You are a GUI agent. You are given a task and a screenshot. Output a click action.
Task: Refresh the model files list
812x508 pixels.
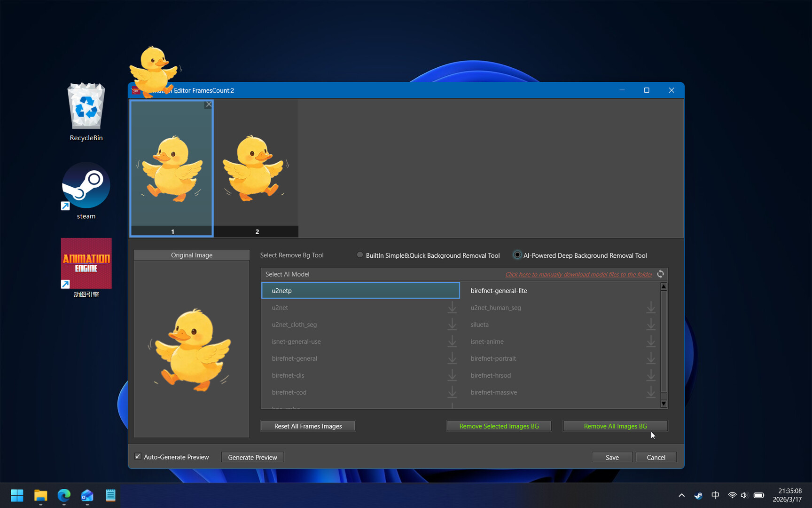coord(660,274)
